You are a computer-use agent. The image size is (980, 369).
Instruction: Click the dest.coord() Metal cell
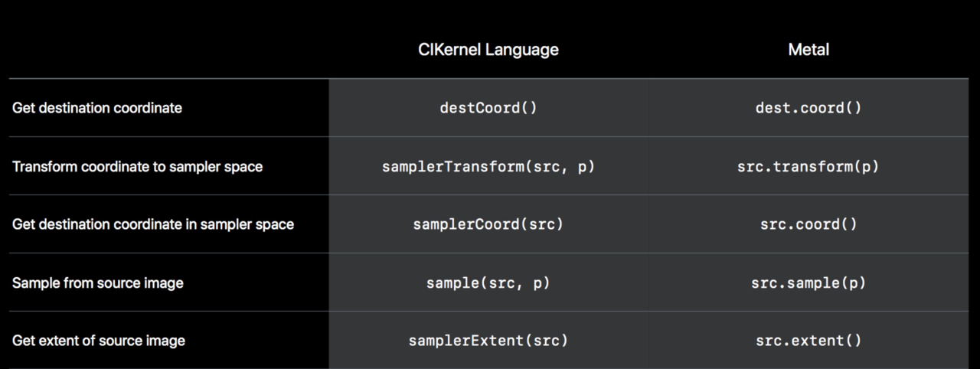tap(808, 108)
